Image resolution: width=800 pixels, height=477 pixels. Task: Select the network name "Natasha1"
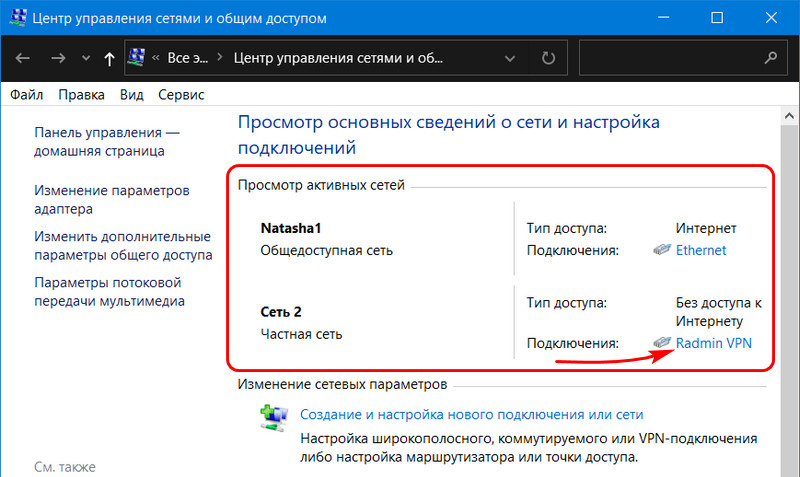tap(291, 228)
